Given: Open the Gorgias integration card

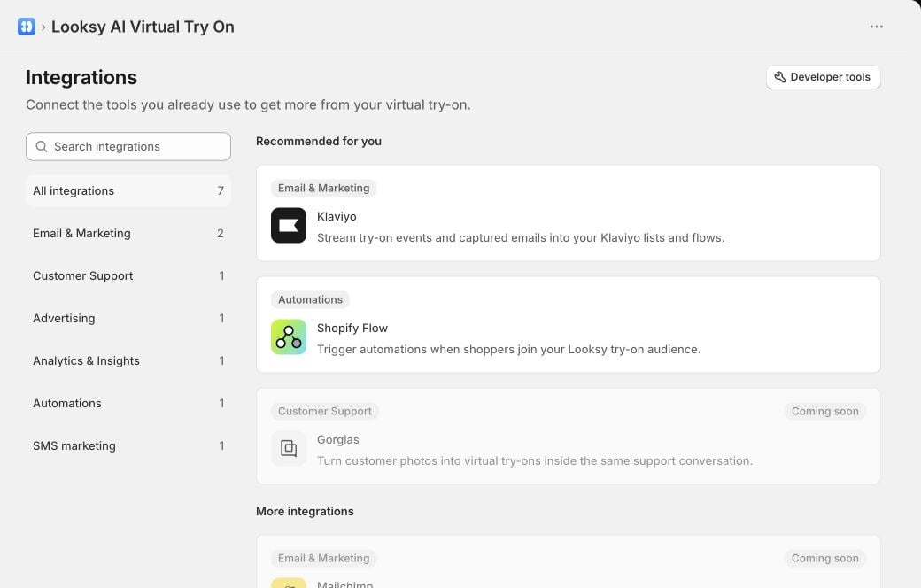Looking at the screenshot, I should pos(568,436).
